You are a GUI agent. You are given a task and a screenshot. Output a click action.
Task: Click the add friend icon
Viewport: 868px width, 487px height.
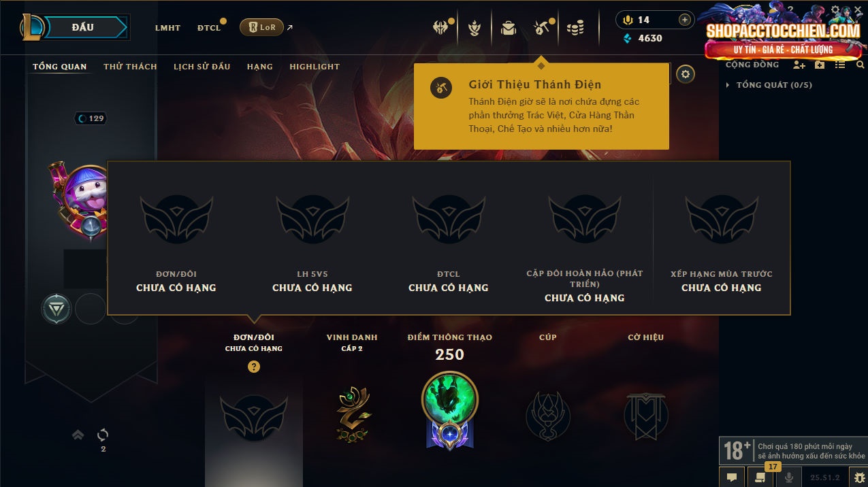799,65
